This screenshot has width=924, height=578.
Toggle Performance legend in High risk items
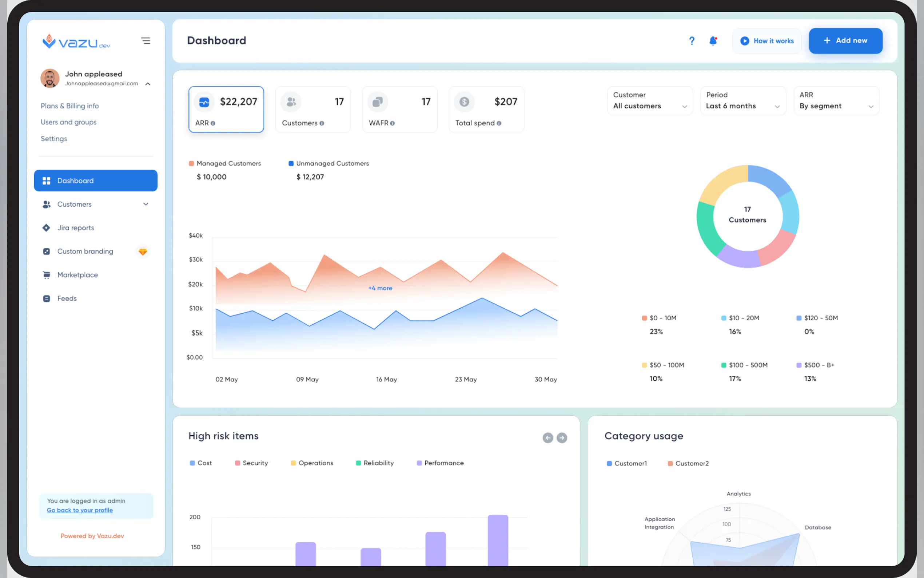coord(441,463)
